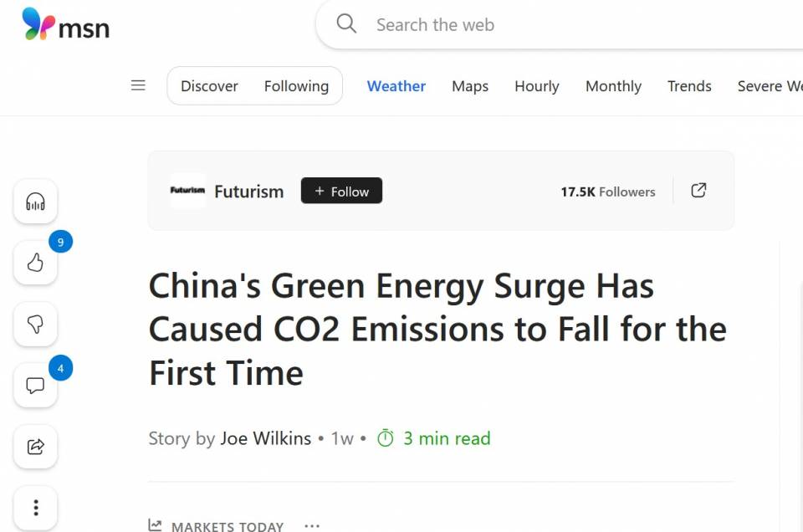803x532 pixels.
Task: Open author Joe Wilkins link
Action: 265,438
